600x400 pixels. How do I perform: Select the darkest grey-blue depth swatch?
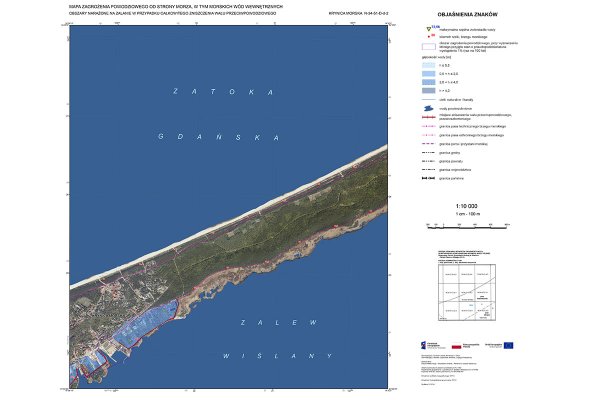pyautogui.click(x=429, y=91)
